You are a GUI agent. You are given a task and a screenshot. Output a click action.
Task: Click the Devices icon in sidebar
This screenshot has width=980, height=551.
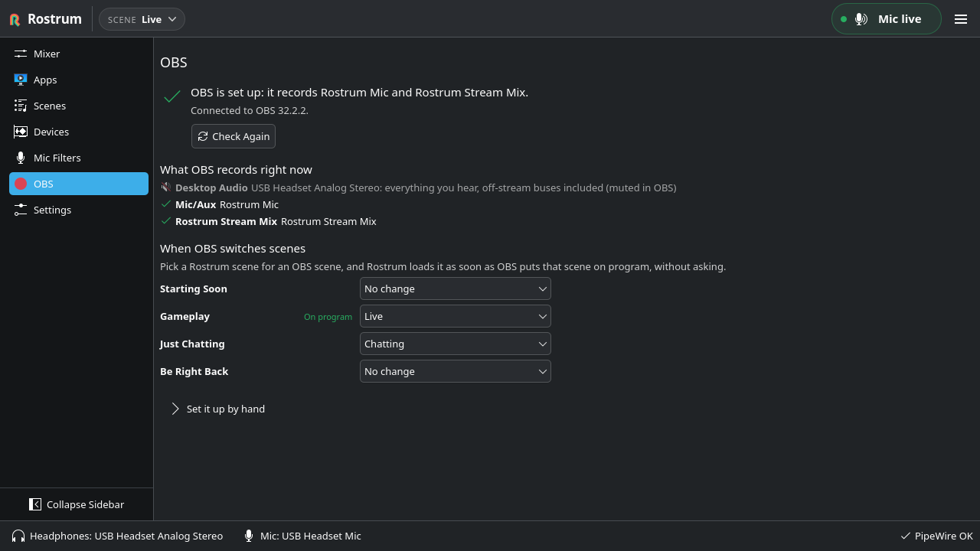point(21,132)
